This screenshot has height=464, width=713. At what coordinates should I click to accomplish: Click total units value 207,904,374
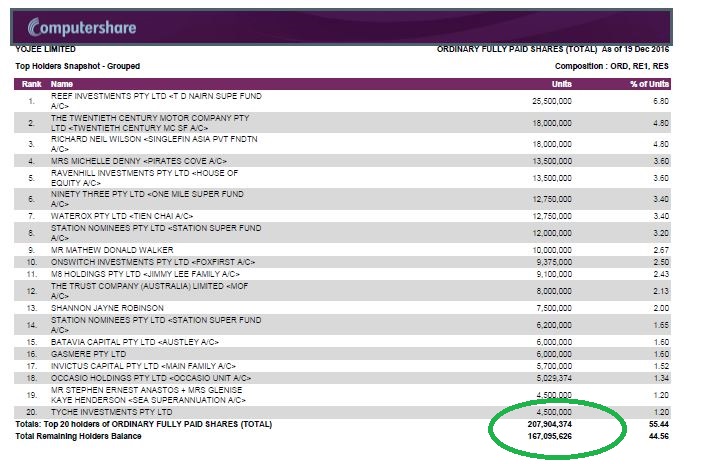[x=550, y=424]
